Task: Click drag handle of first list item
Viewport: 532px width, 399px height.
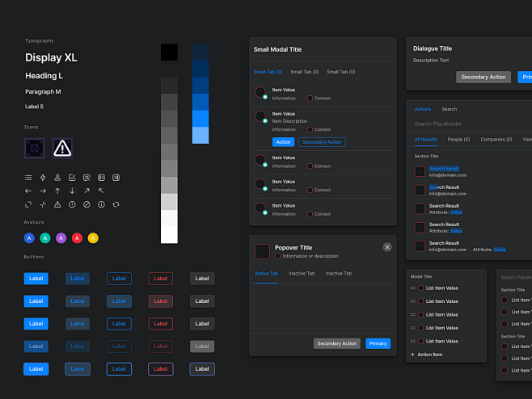Action: tap(413, 288)
